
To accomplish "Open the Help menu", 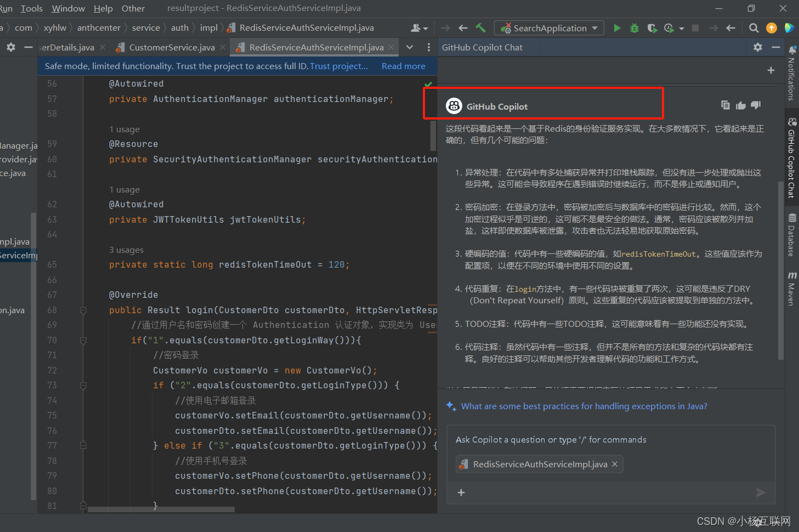I will pyautogui.click(x=103, y=8).
